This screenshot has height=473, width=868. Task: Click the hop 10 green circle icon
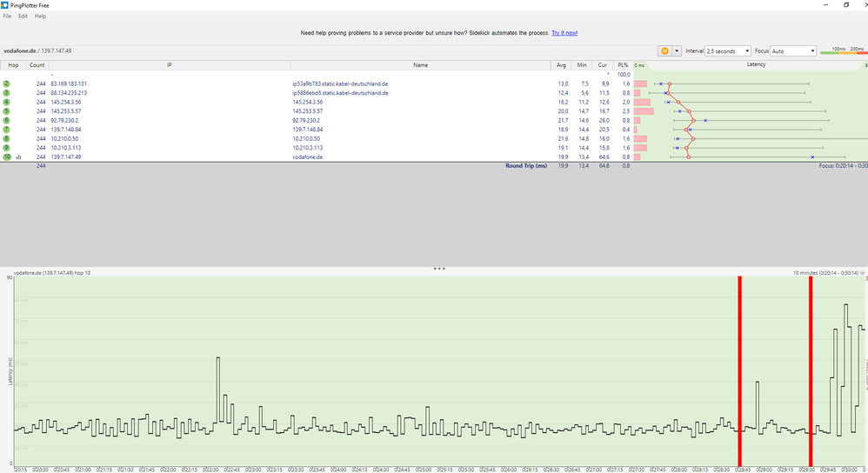click(x=6, y=157)
